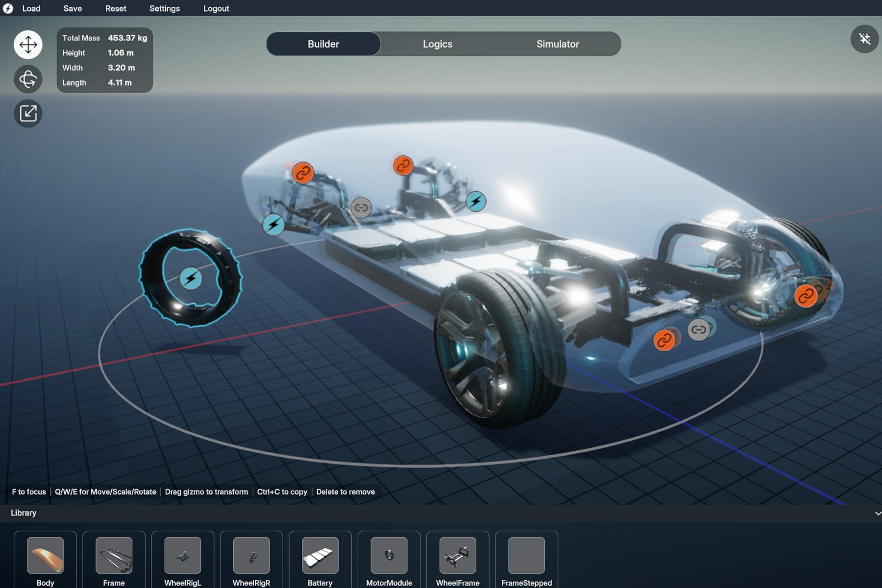This screenshot has height=588, width=882.
Task: Click the Reset button
Action: click(x=115, y=8)
